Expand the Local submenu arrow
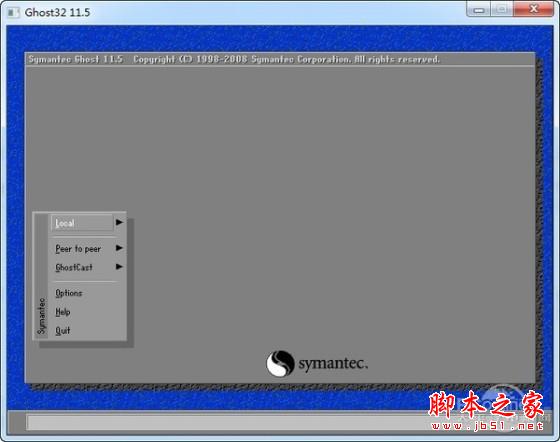Image resolution: width=560 pixels, height=442 pixels. tap(119, 222)
